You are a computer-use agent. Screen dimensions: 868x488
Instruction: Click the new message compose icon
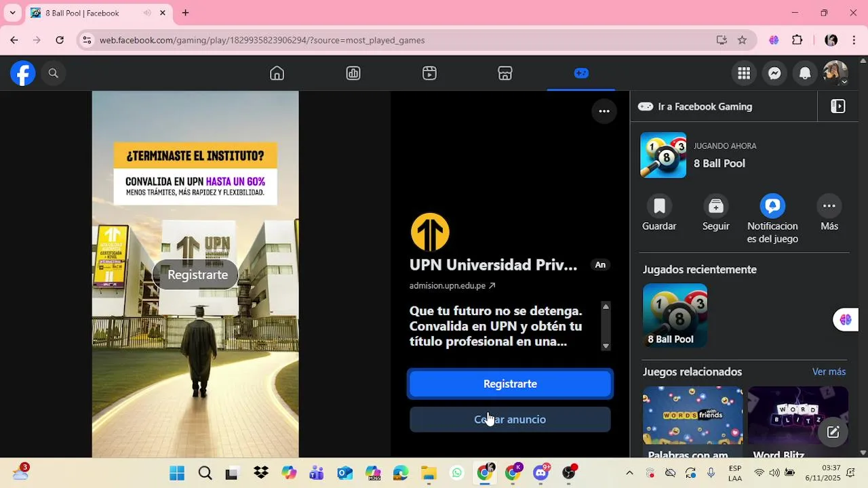click(x=833, y=432)
